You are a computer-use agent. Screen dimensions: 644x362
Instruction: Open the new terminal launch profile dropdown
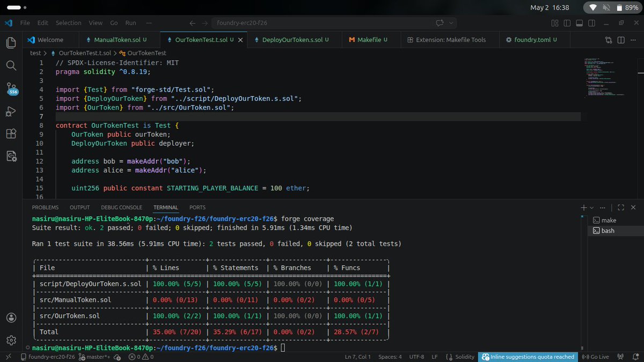click(592, 208)
